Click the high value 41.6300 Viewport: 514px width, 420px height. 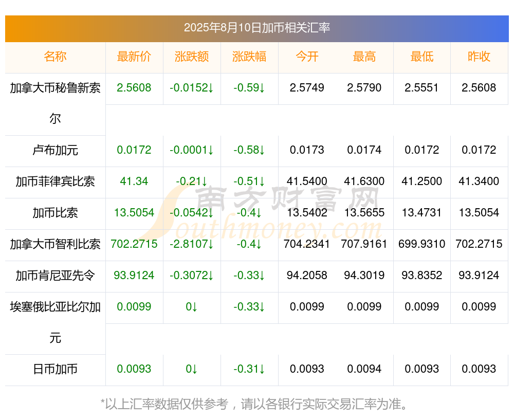pos(364,181)
